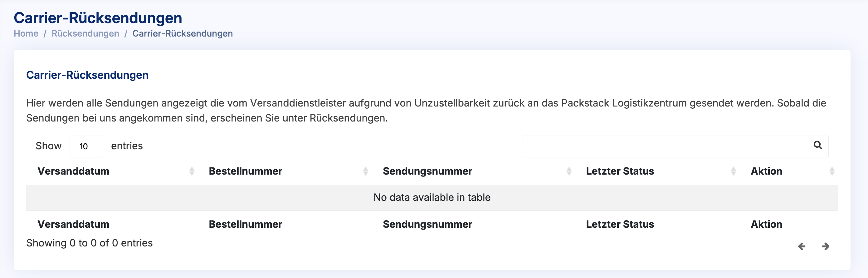Click the 'Showing 0 to 0' entries info

[x=89, y=243]
